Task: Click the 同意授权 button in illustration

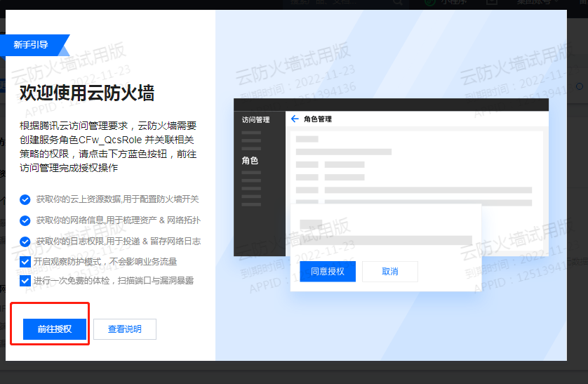Action: coord(328,272)
